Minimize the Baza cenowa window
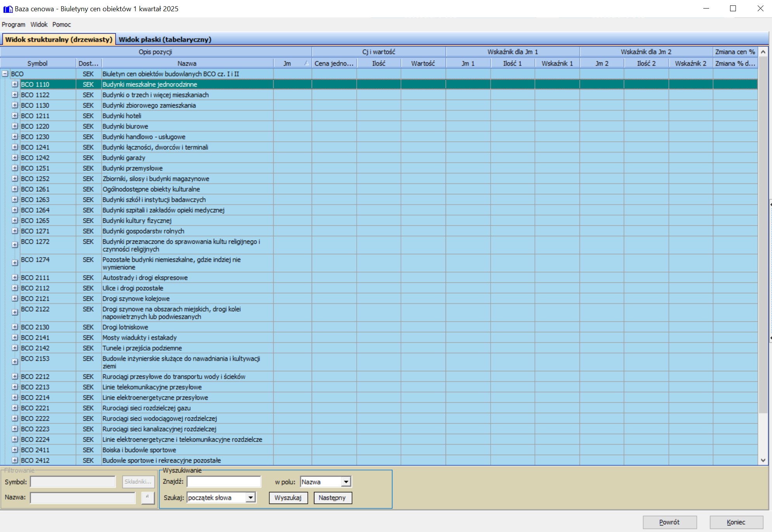 click(706, 9)
